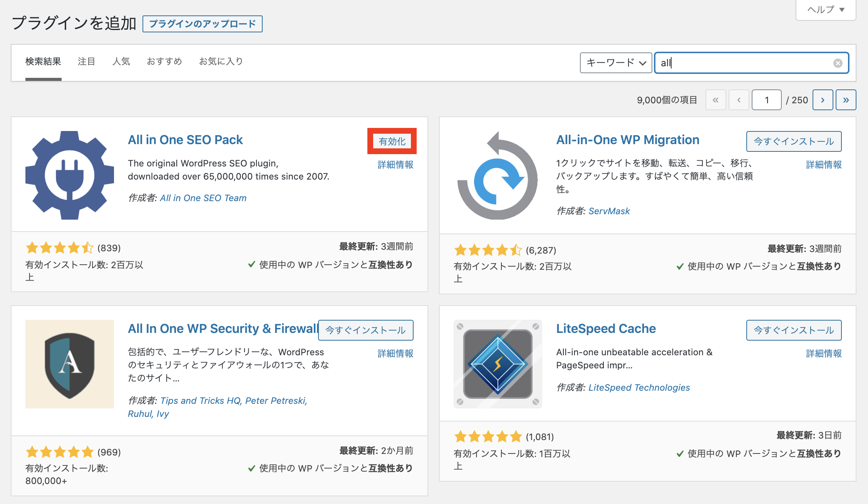This screenshot has height=504, width=868.
Task: Click the star rating of All In One WP Security
Action: (x=60, y=452)
